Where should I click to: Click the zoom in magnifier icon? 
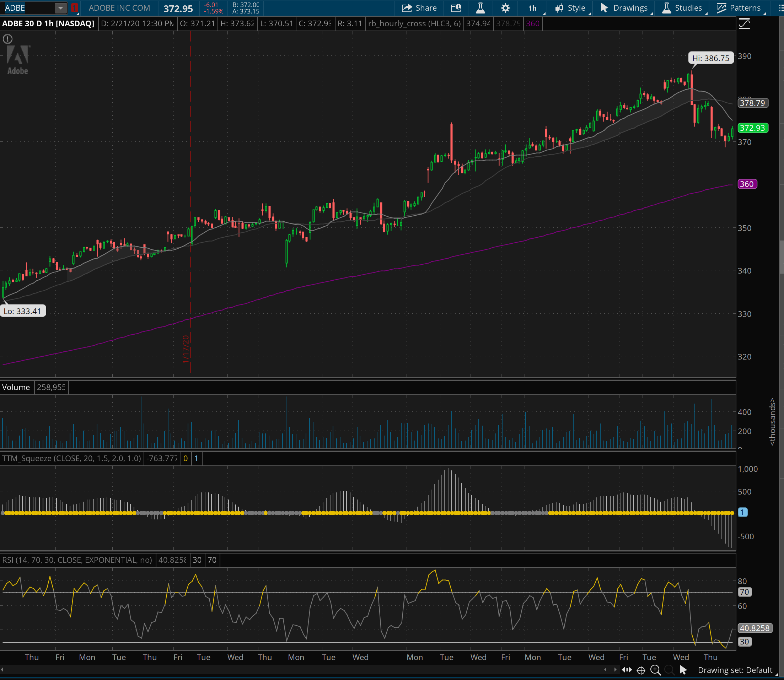coord(656,670)
